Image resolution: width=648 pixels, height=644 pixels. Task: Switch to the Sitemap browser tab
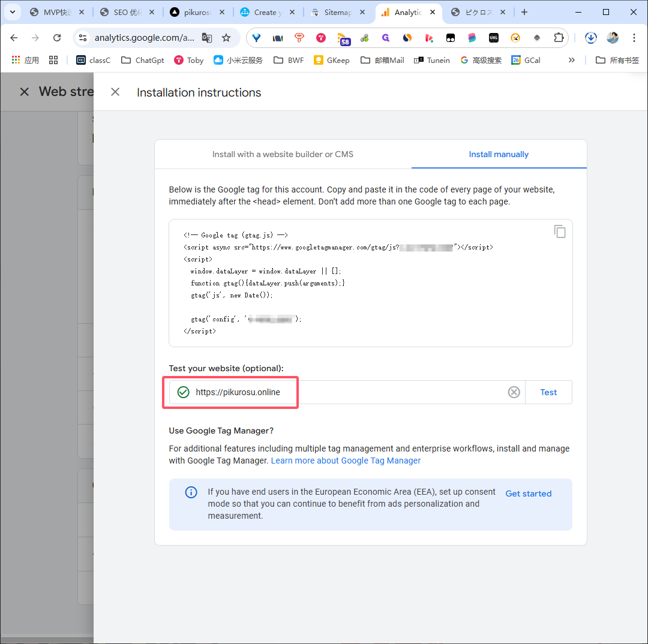[338, 13]
